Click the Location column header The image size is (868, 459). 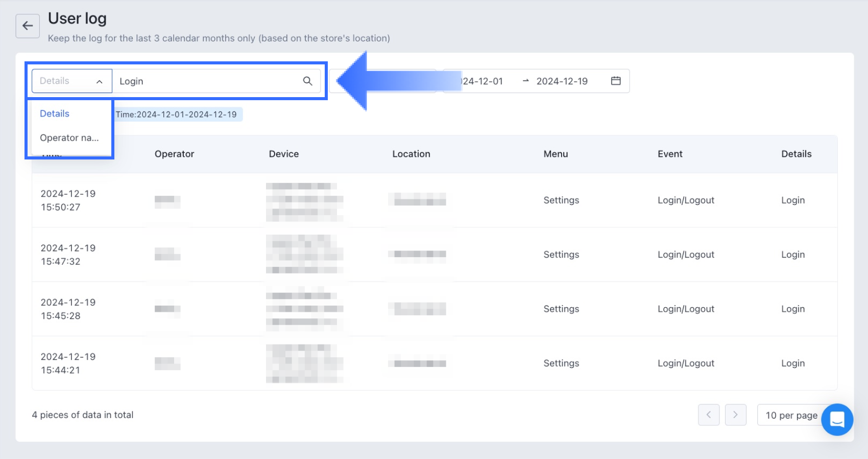[411, 154]
